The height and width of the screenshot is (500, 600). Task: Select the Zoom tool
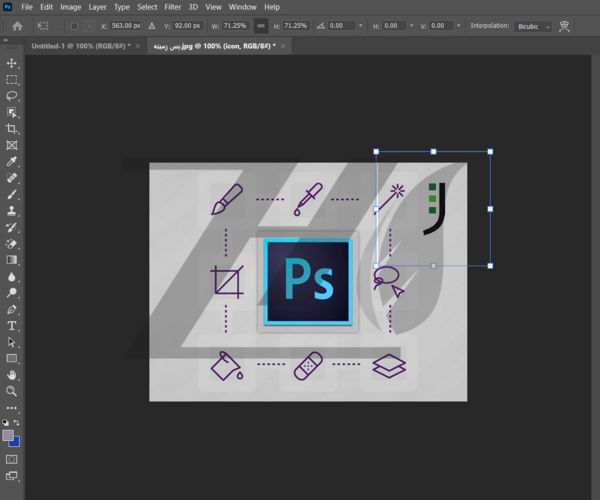point(11,391)
